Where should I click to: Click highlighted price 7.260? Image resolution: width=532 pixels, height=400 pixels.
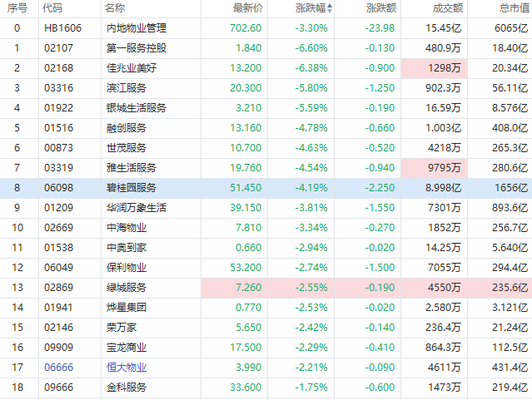(249, 288)
